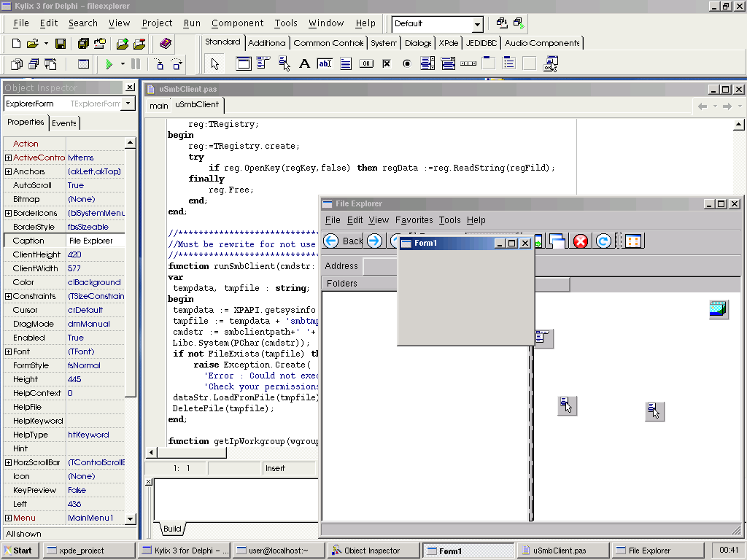Pick the Memo component in the palette
747x560 pixels.
pos(345,63)
